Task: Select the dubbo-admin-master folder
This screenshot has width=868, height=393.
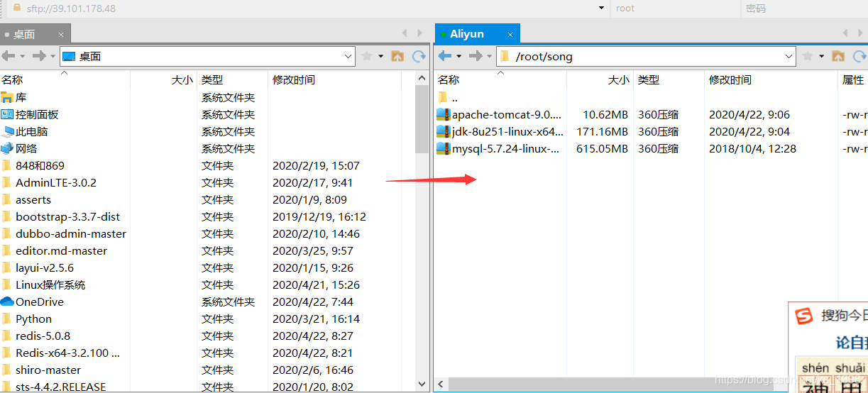Action: point(71,233)
